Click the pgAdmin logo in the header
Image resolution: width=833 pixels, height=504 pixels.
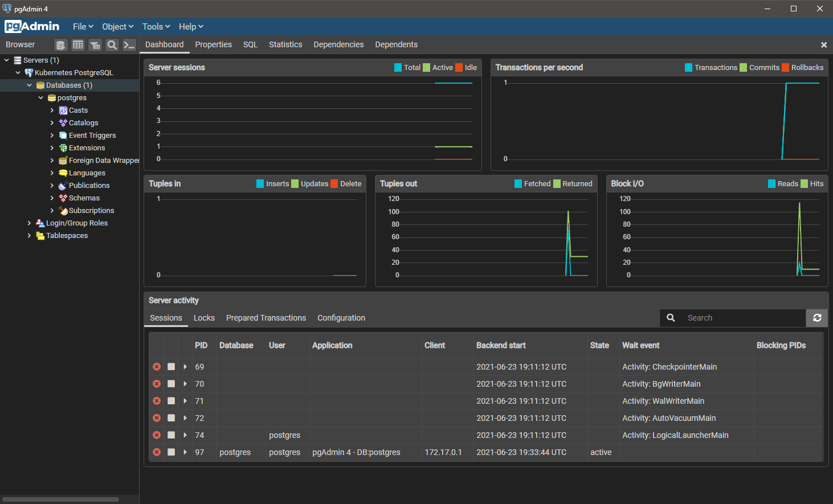(x=32, y=26)
